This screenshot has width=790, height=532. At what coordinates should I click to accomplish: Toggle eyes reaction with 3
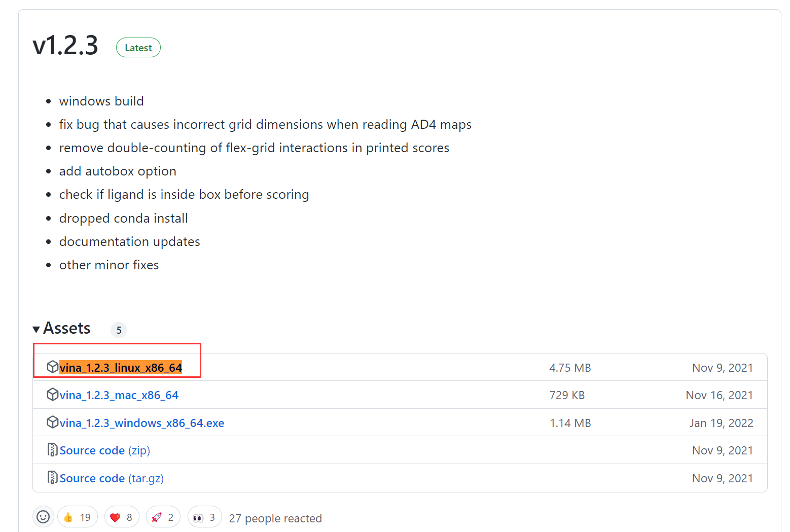(205, 517)
